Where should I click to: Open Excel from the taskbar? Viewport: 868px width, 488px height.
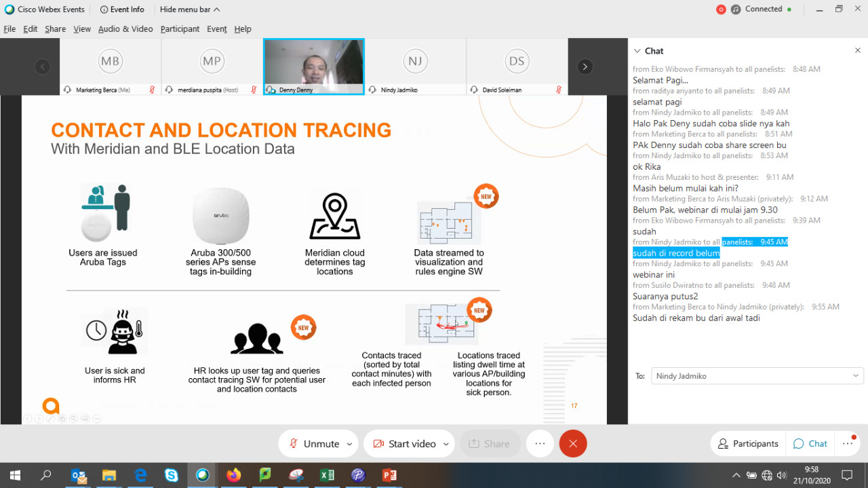tap(327, 476)
